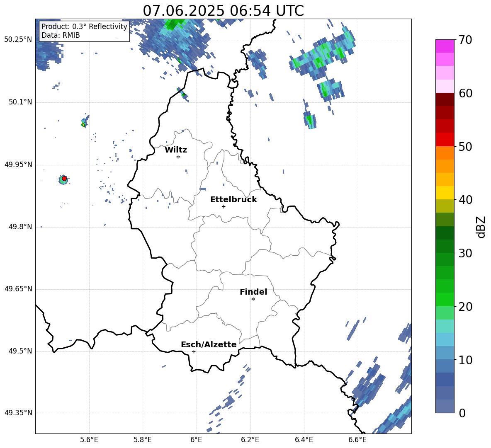This screenshot has height=448, width=491.
Task: Click the colorbar tick label 0
Action: click(x=462, y=413)
